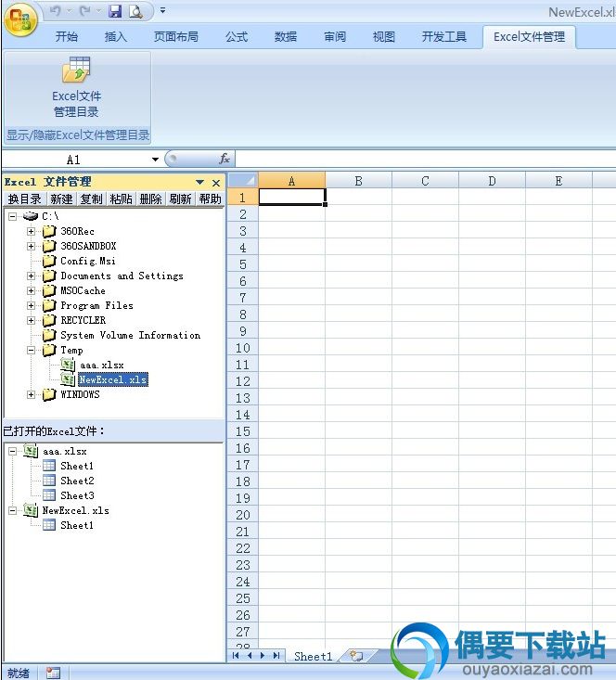Switch to the 插入 ribbon tab
Screen dimensions: 616x680
click(116, 36)
